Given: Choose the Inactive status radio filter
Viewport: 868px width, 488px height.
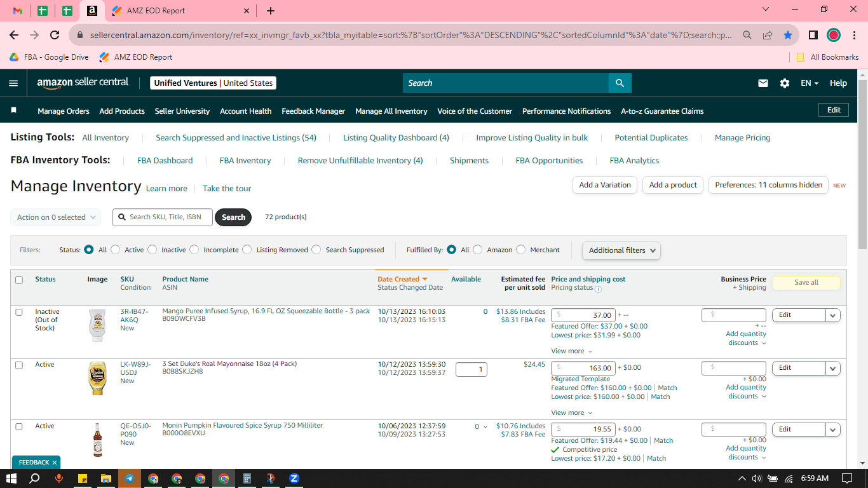Looking at the screenshot, I should 152,250.
